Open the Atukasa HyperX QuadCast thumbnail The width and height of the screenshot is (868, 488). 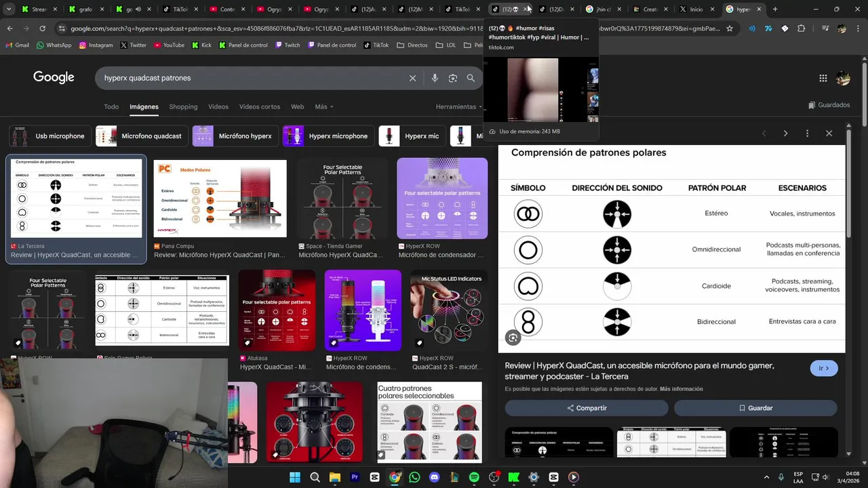[x=277, y=310]
